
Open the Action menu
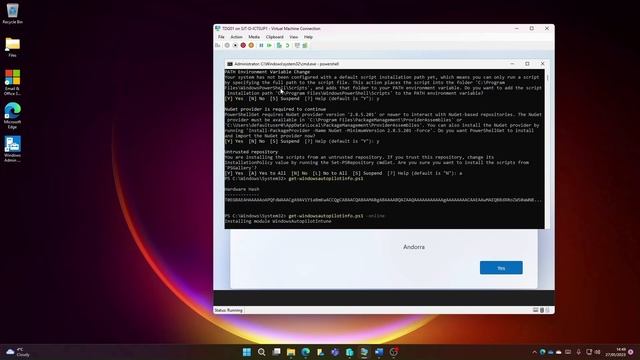236,37
